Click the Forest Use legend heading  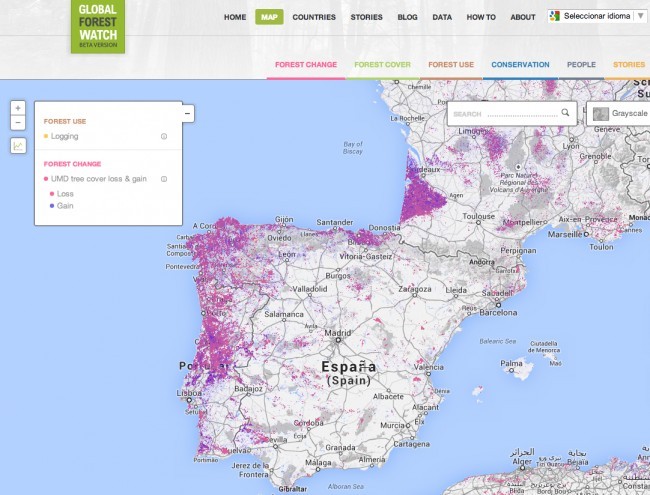(x=65, y=121)
